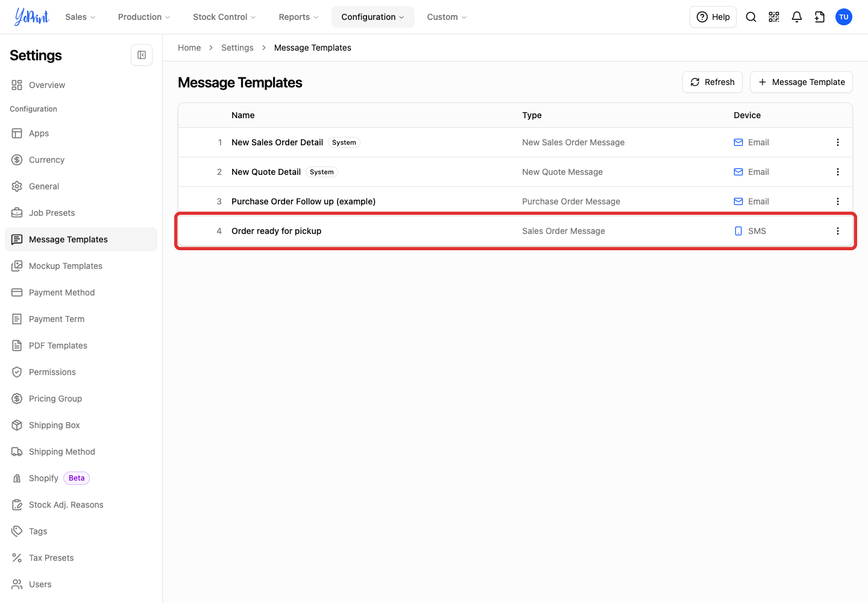Open Currency settings

(x=81, y=160)
